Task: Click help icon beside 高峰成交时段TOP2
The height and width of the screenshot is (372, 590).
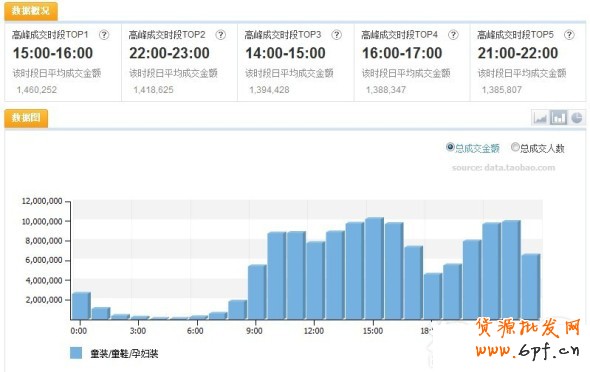Action: [220, 35]
